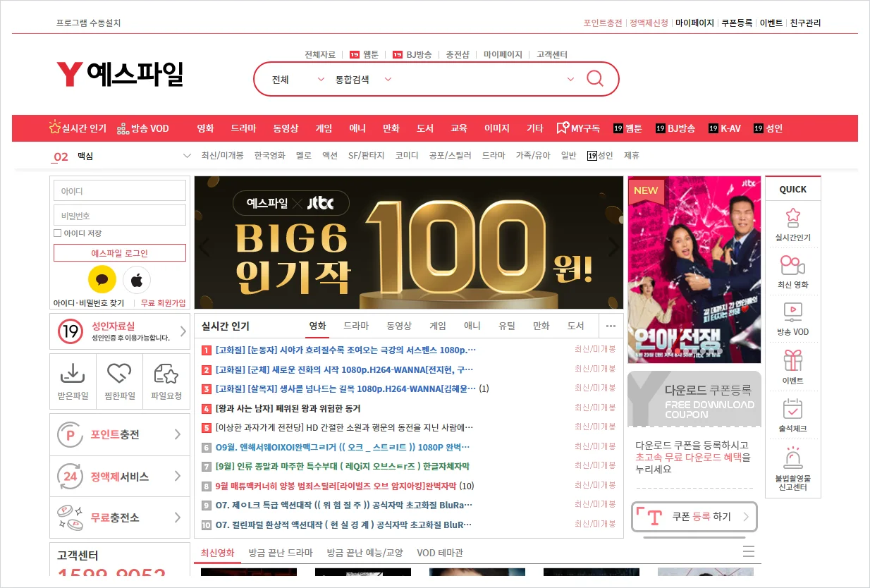Log in with the Apple icon
Viewport: 870px width, 588px height.
pyautogui.click(x=137, y=280)
